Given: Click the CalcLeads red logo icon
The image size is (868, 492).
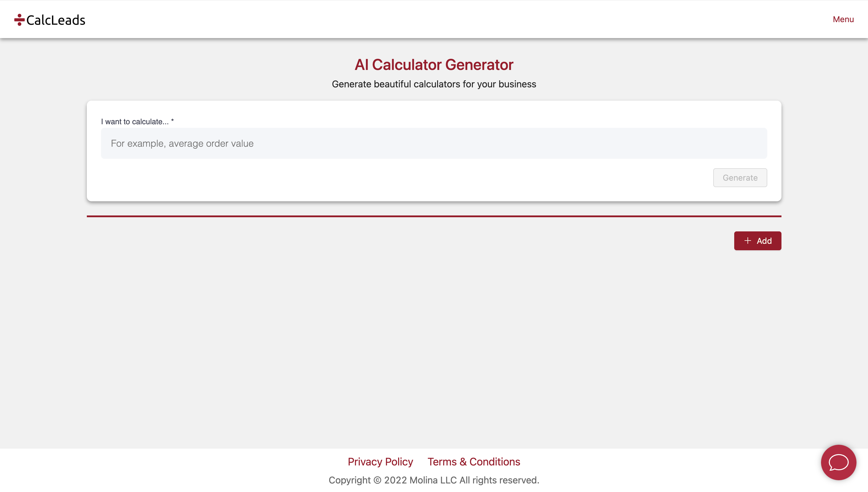Looking at the screenshot, I should pos(19,19).
